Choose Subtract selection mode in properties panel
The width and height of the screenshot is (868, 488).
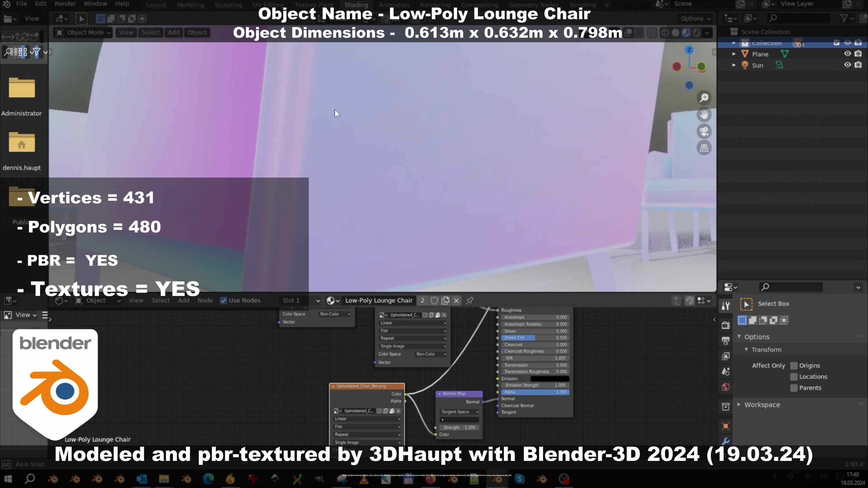[763, 320]
